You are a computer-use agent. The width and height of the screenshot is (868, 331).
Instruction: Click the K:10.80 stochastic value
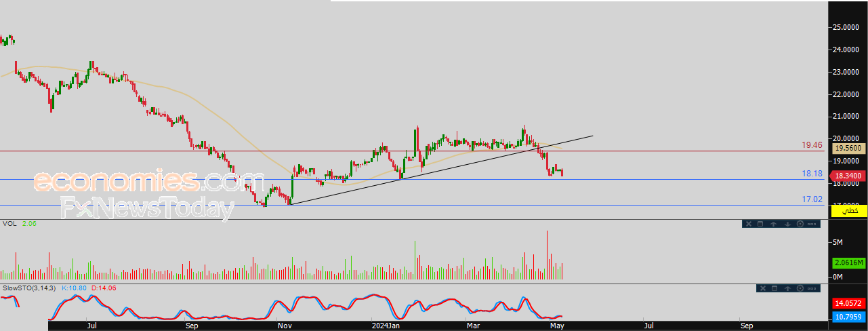pyautogui.click(x=73, y=288)
